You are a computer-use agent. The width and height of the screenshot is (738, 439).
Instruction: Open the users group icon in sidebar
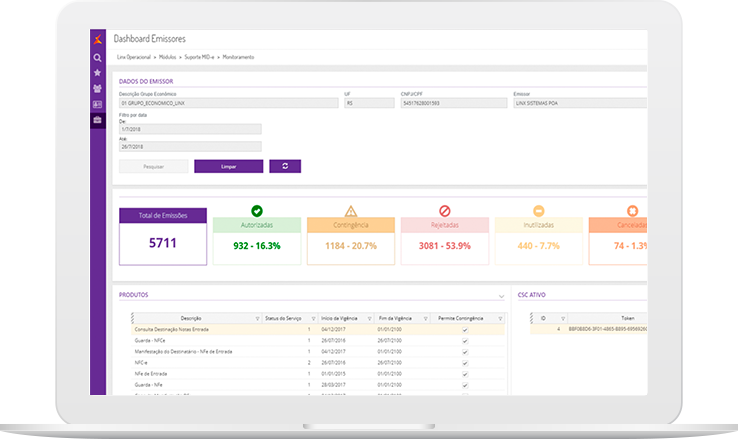[x=97, y=88]
